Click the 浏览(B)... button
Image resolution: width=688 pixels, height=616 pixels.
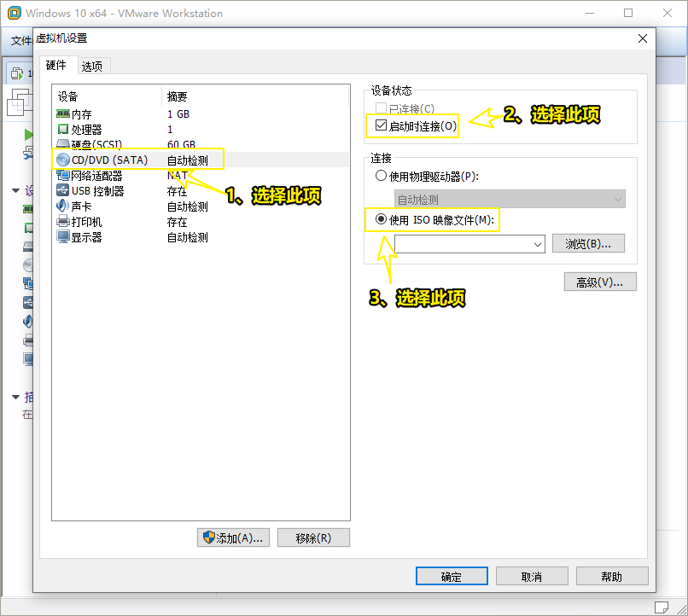[x=588, y=244]
